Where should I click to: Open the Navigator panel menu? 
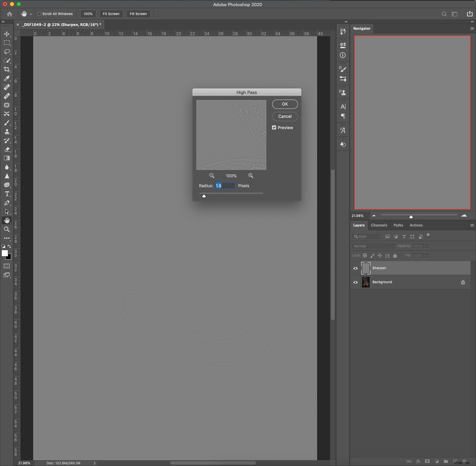[x=472, y=29]
